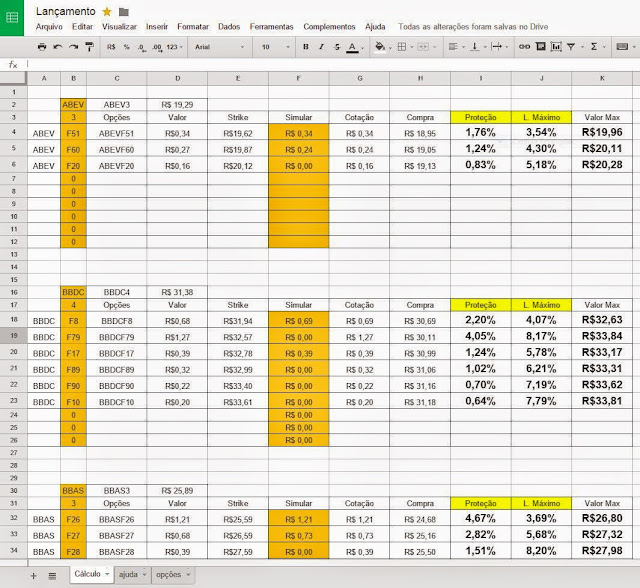Image resolution: width=640 pixels, height=588 pixels.
Task: Open the Cálculo tab dropdown arrow
Action: (107, 574)
